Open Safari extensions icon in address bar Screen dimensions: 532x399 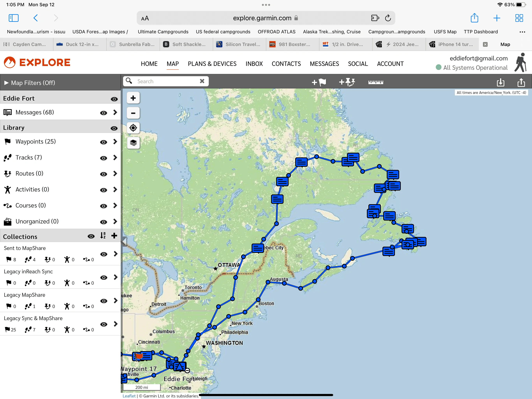(375, 18)
